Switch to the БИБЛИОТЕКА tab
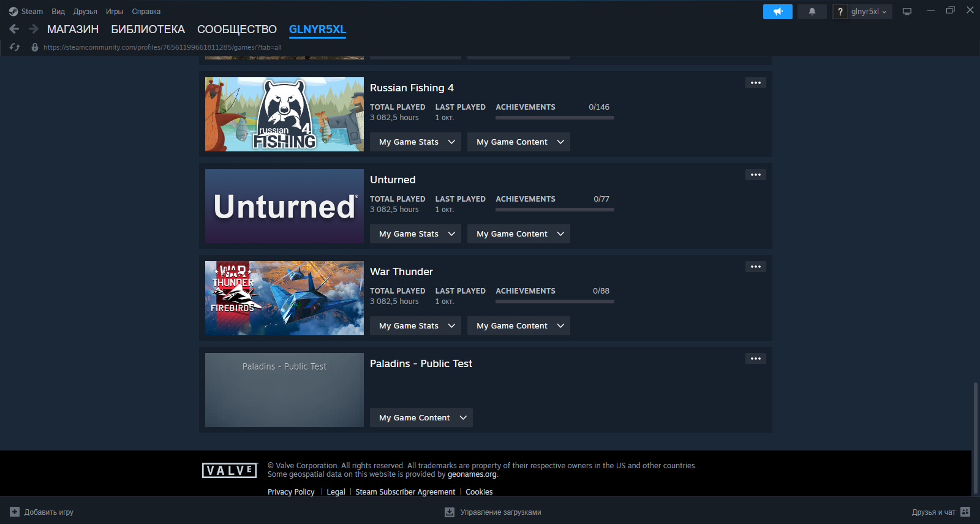Image resolution: width=980 pixels, height=524 pixels. coord(148,29)
